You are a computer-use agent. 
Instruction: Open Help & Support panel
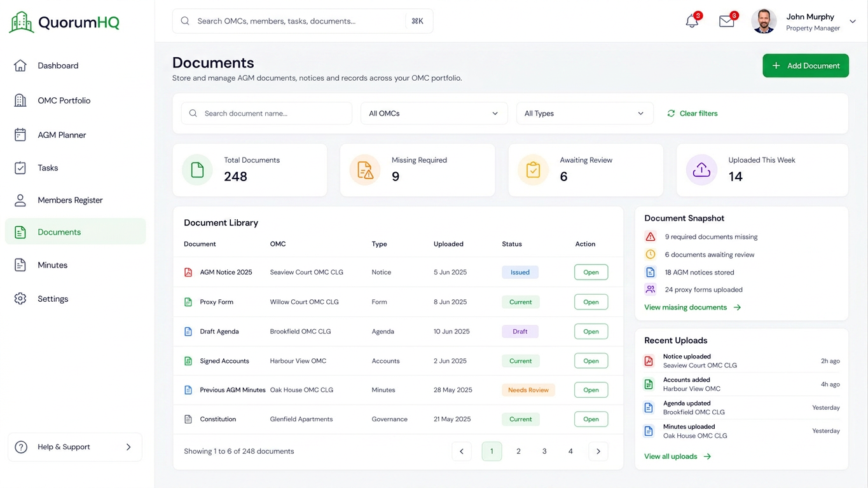pos(75,447)
